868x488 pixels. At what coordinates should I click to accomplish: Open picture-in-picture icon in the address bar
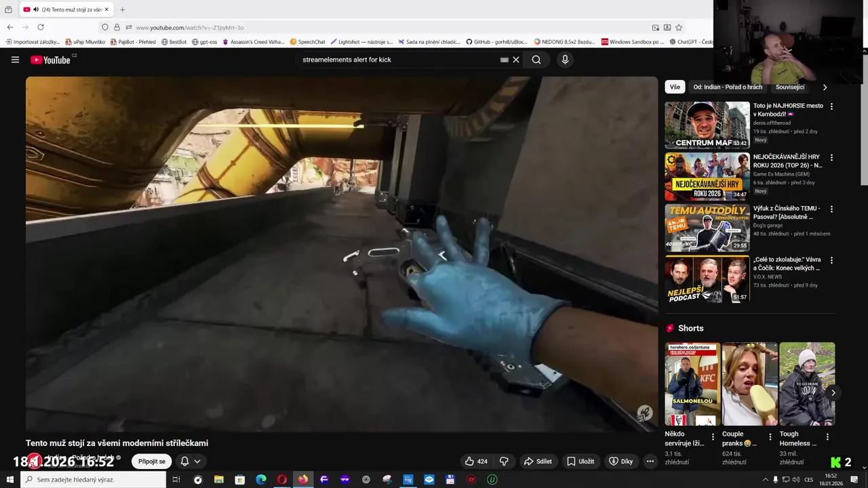656,27
